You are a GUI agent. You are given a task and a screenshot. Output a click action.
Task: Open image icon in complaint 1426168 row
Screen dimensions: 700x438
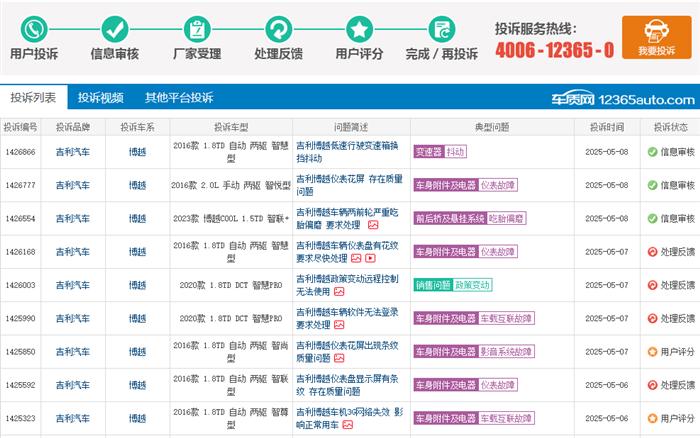tap(356, 258)
